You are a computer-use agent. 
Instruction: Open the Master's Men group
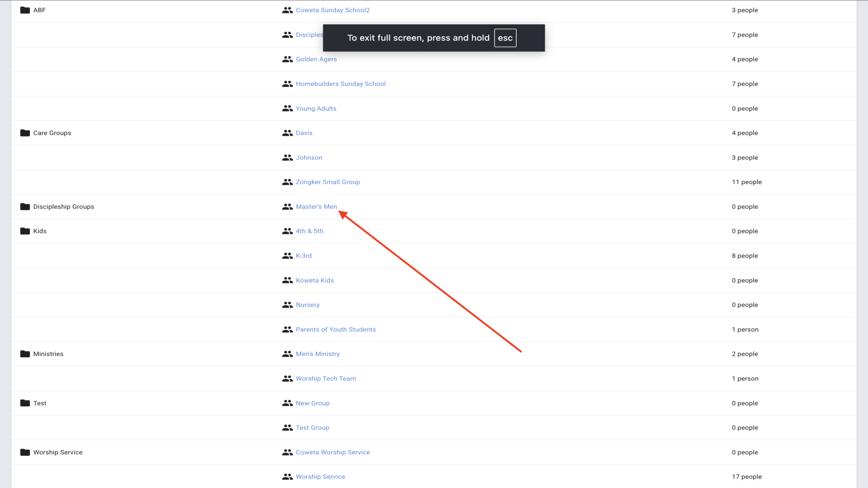(x=316, y=206)
